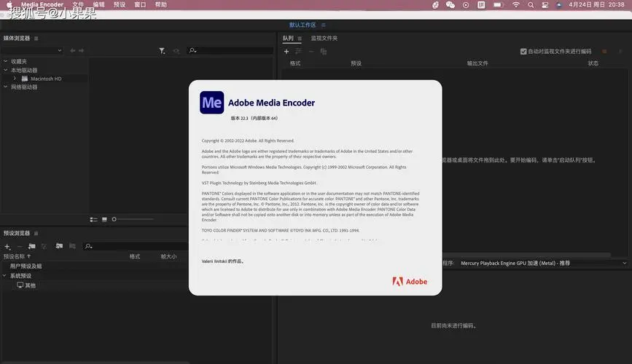Click the Wi-Fi menu bar icon
Viewport: 632px width, 364px height.
(x=516, y=5)
